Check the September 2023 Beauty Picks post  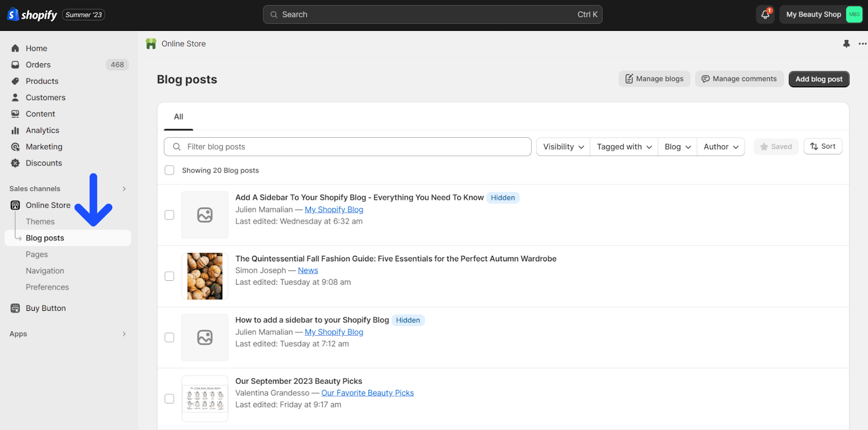169,399
